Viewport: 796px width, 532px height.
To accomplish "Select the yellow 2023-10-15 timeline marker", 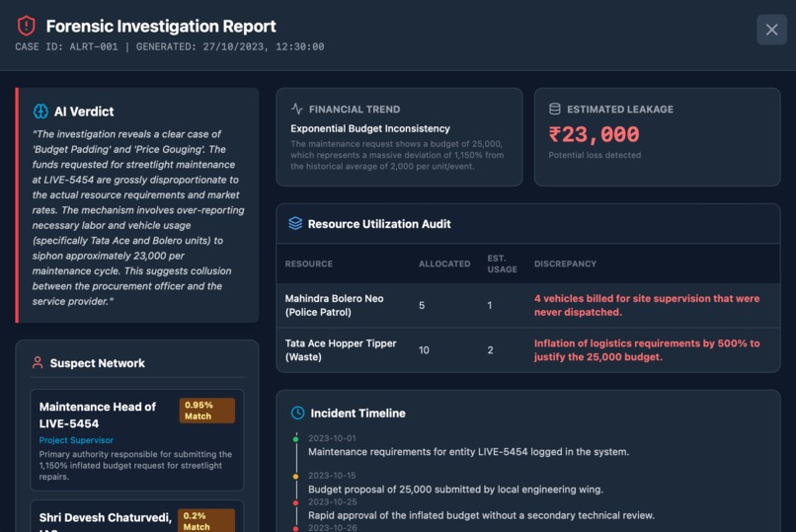I will click(x=296, y=476).
